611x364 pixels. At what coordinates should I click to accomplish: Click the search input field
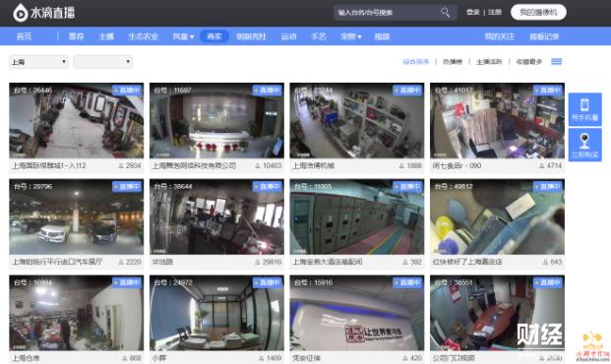coord(388,13)
